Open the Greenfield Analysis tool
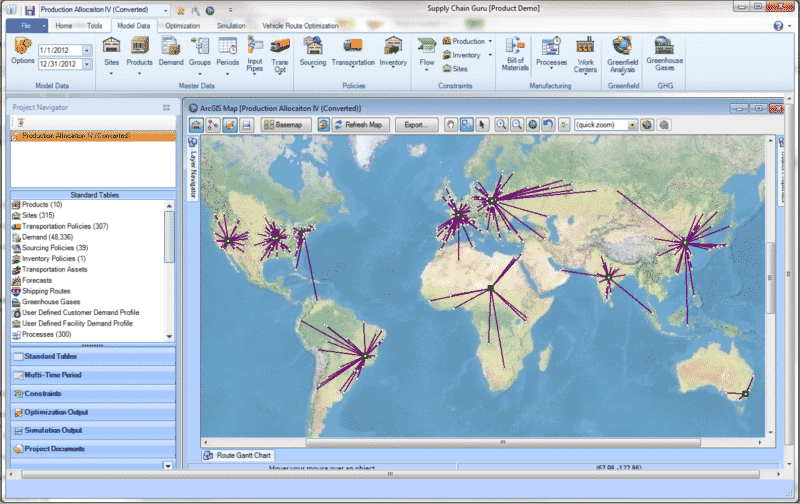800x504 pixels. (x=623, y=52)
